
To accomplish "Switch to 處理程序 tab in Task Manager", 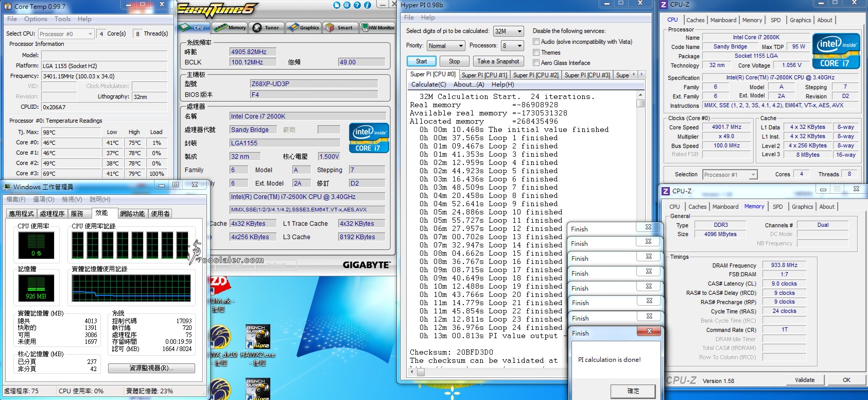I will (x=52, y=213).
